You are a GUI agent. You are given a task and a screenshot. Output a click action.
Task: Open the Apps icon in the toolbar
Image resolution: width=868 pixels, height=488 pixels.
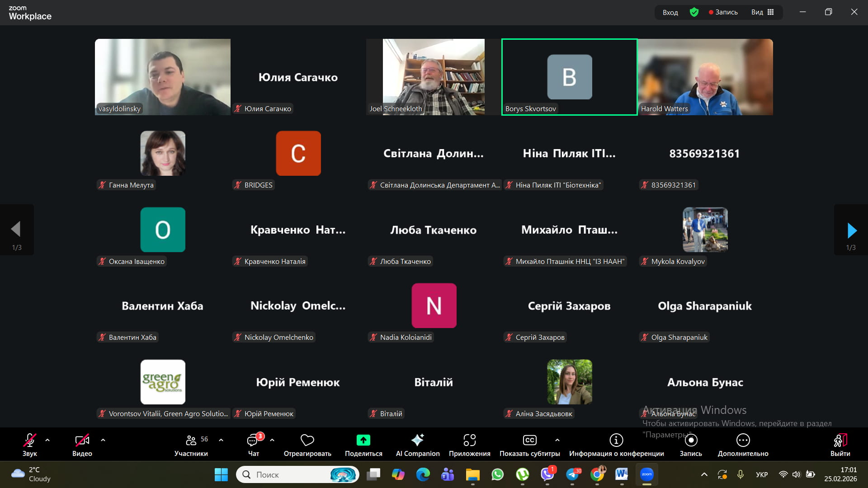pyautogui.click(x=469, y=441)
